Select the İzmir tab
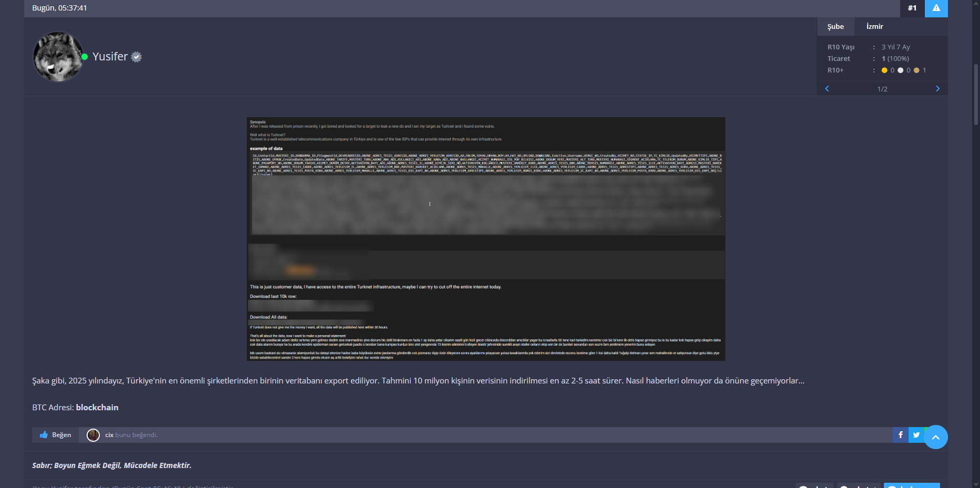The height and width of the screenshot is (488, 980). 874,26
